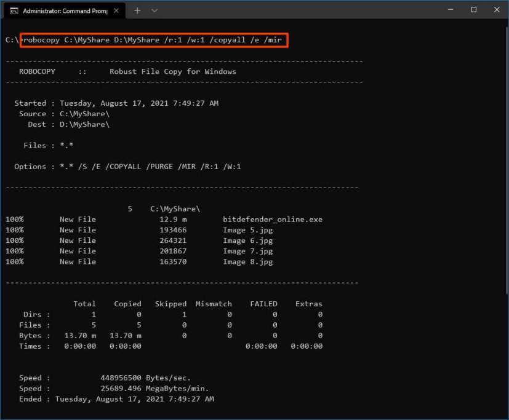Click the 'Bytes :' row label

[34, 336]
